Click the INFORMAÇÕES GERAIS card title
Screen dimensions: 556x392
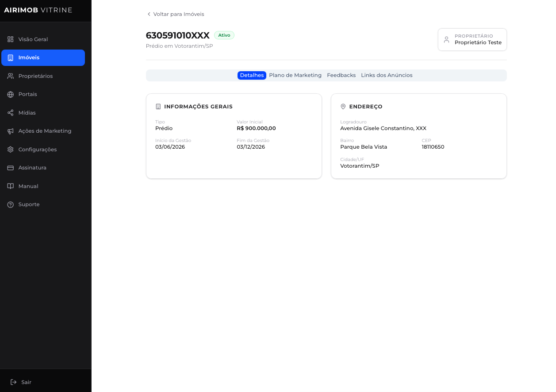[x=199, y=107]
